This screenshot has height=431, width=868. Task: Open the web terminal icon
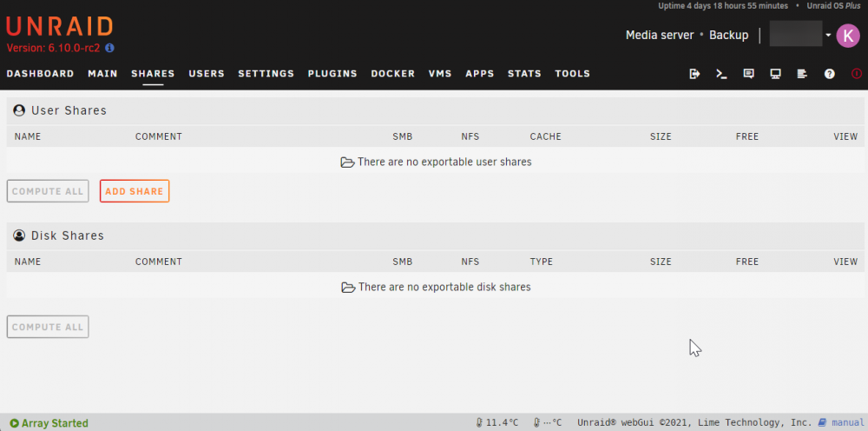721,74
